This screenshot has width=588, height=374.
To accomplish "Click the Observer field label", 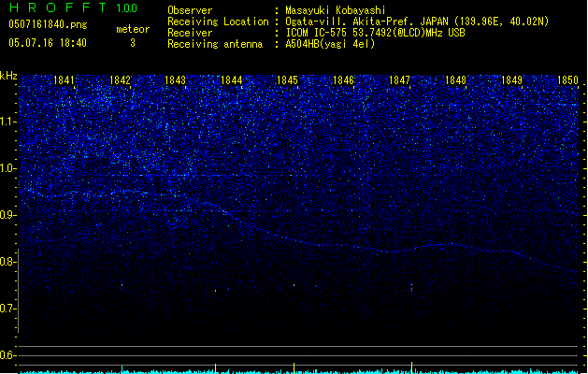I will click(x=190, y=10).
